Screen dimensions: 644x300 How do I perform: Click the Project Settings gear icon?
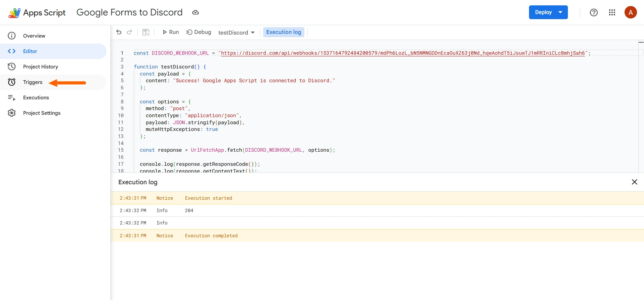click(x=12, y=113)
